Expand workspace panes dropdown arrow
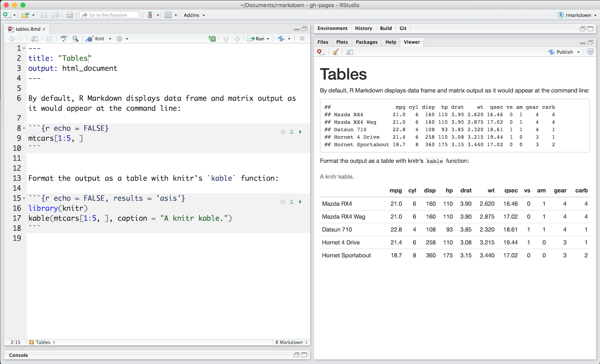600x364 pixels. coord(176,15)
